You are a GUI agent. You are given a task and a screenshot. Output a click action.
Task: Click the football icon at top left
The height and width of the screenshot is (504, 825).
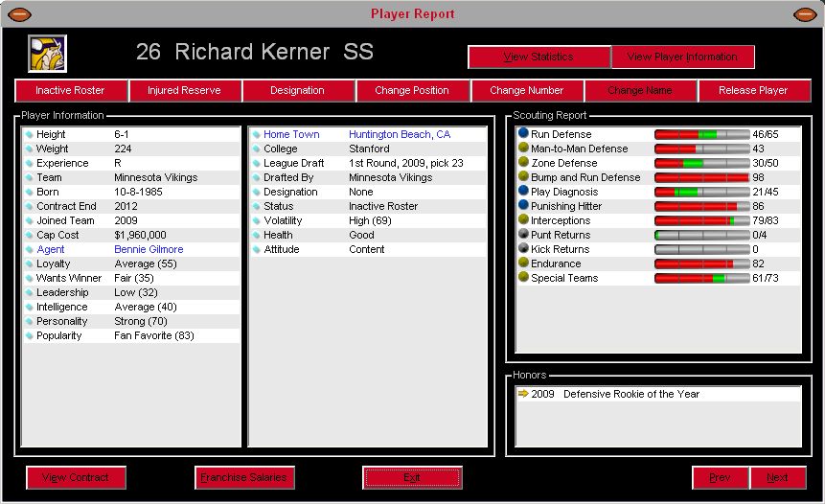point(19,14)
